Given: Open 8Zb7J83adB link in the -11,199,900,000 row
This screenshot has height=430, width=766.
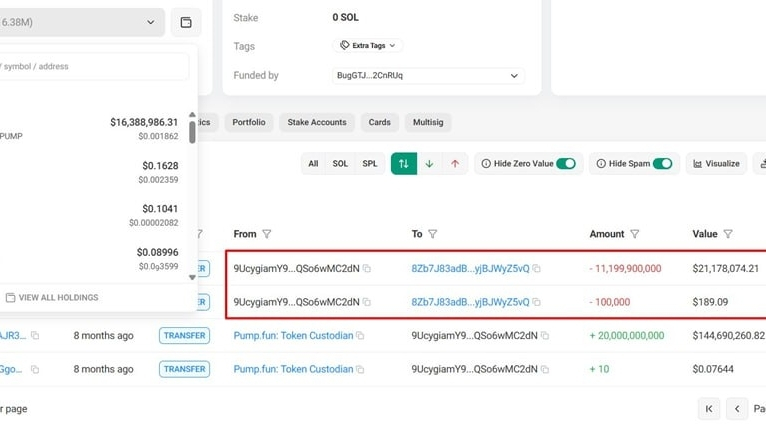Looking at the screenshot, I should click(x=470, y=268).
